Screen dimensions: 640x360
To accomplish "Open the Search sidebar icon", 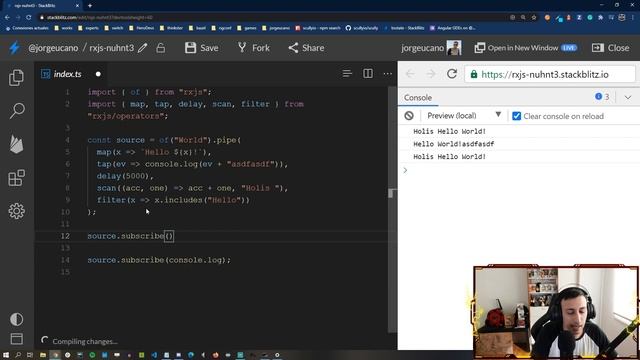I will (x=16, y=111).
